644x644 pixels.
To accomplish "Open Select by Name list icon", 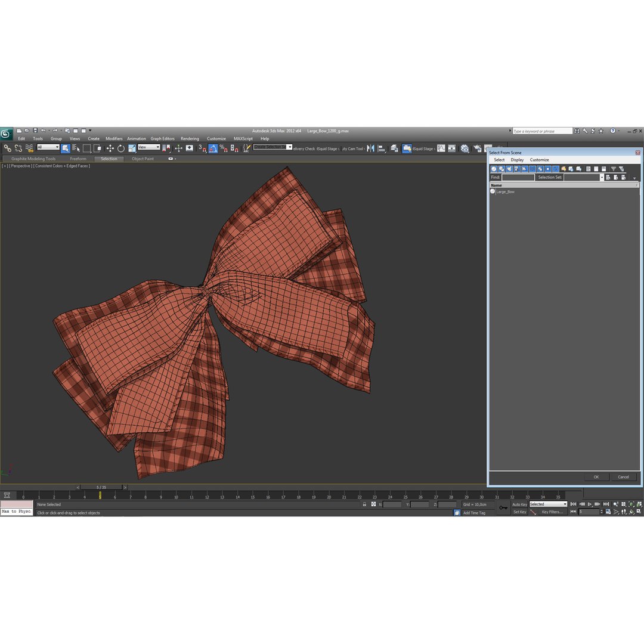I will tap(76, 148).
